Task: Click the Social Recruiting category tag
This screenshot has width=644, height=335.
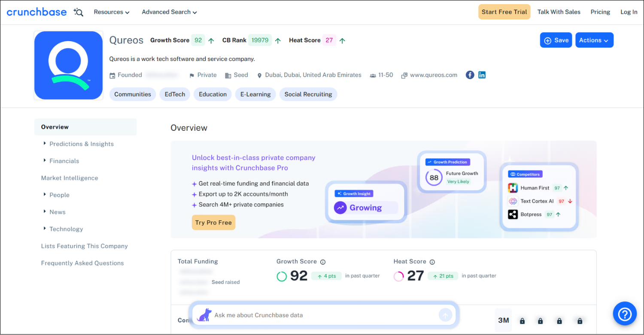Action: [x=308, y=94]
